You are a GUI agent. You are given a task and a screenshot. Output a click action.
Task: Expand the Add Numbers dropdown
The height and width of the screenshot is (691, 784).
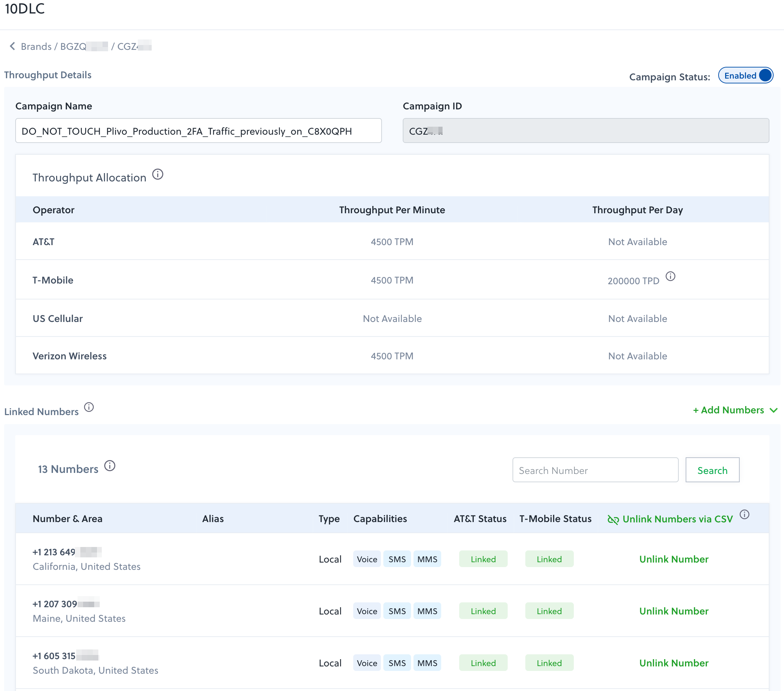click(729, 410)
